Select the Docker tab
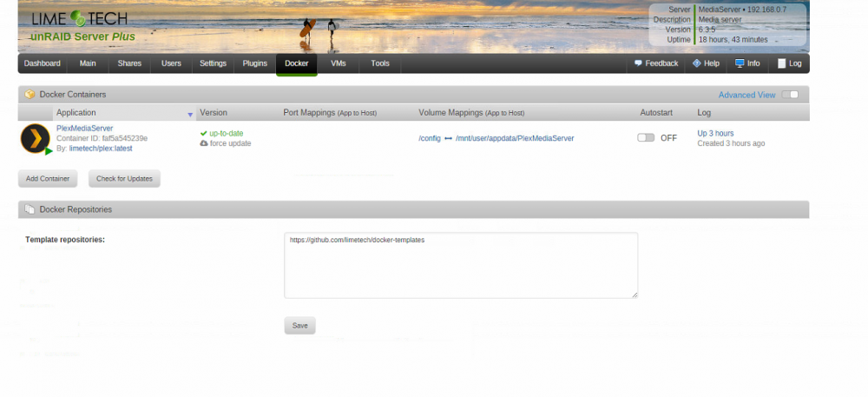This screenshot has height=397, width=868. coord(297,63)
